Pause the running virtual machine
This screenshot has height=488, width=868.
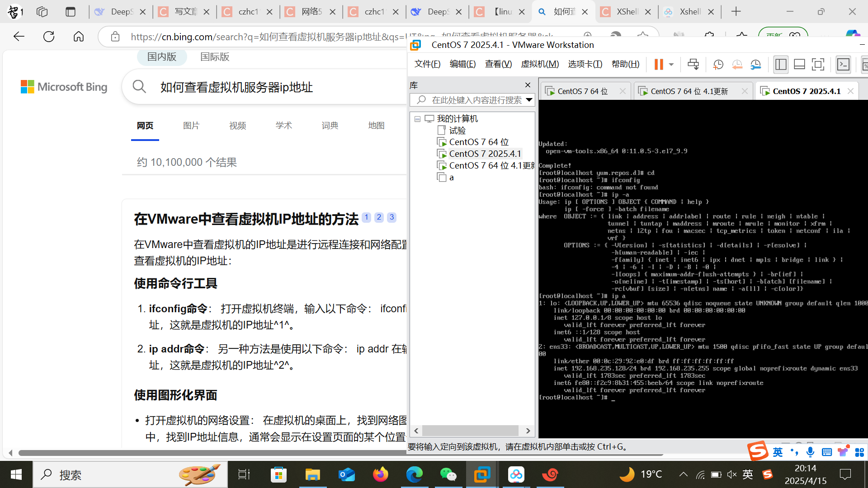coord(658,64)
